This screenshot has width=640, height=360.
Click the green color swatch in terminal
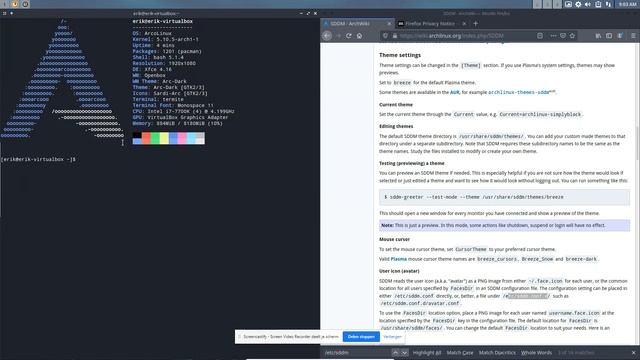coord(155,138)
